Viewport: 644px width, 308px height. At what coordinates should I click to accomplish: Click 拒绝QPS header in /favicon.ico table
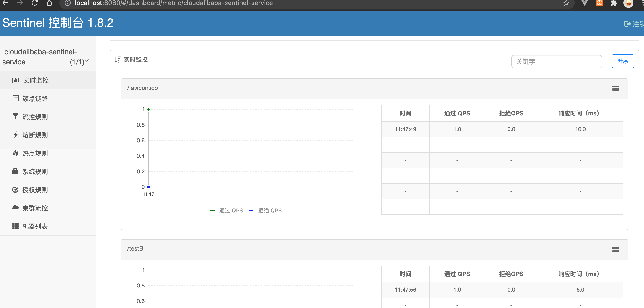[511, 113]
